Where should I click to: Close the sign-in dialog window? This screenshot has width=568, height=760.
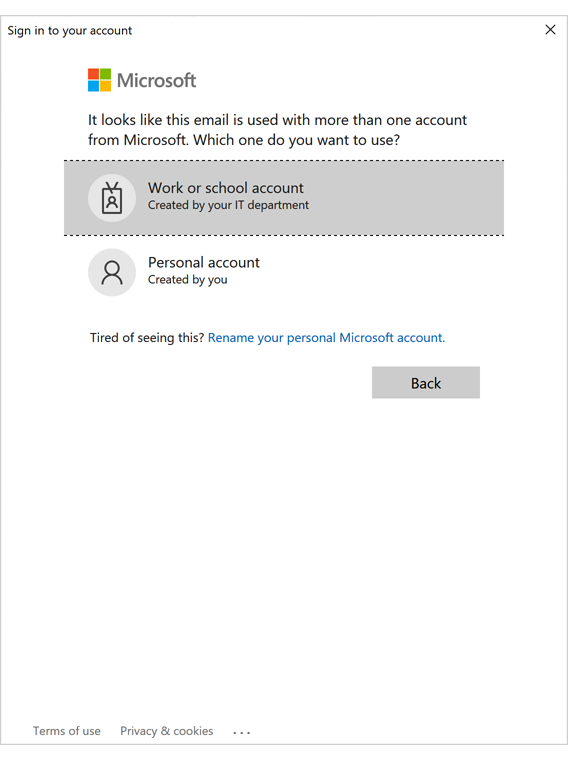[x=550, y=30]
